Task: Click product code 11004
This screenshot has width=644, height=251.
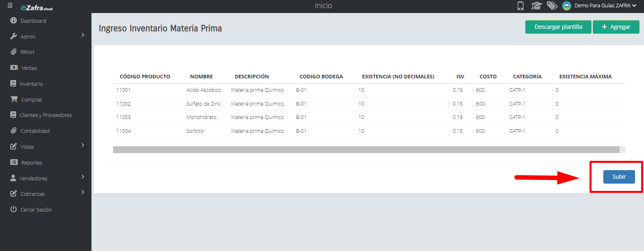Action: coord(123,131)
